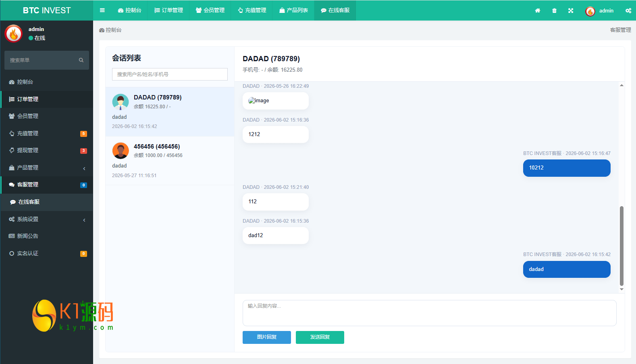
Task: Click the 余额 16225.80 header text
Action: (x=285, y=70)
